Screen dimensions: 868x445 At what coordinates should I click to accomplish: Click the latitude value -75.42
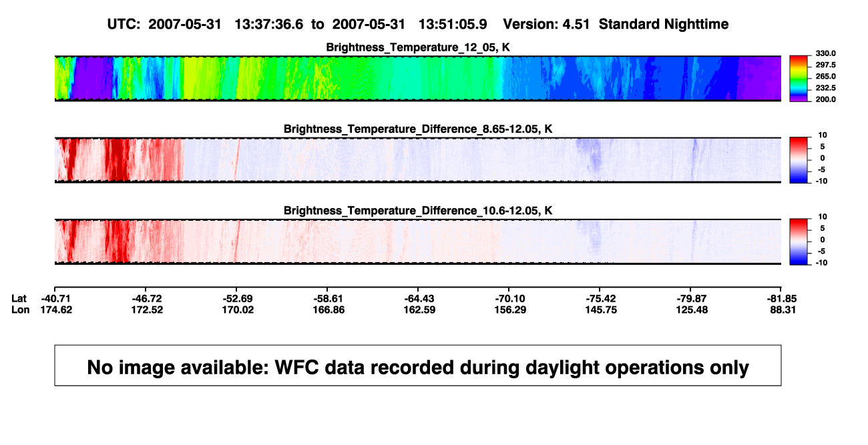click(600, 298)
